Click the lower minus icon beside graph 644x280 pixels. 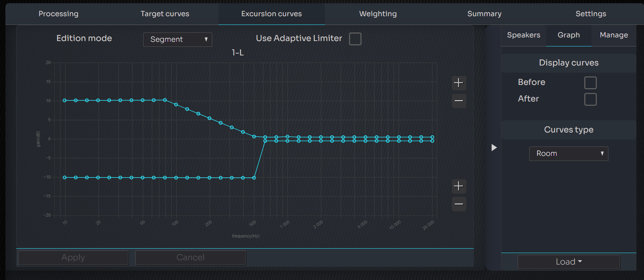click(x=459, y=204)
